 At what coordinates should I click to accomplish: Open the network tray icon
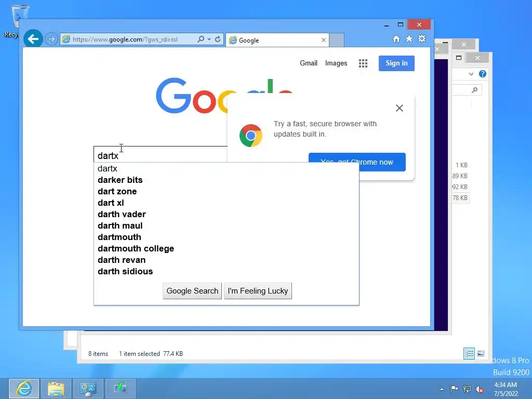click(x=467, y=389)
